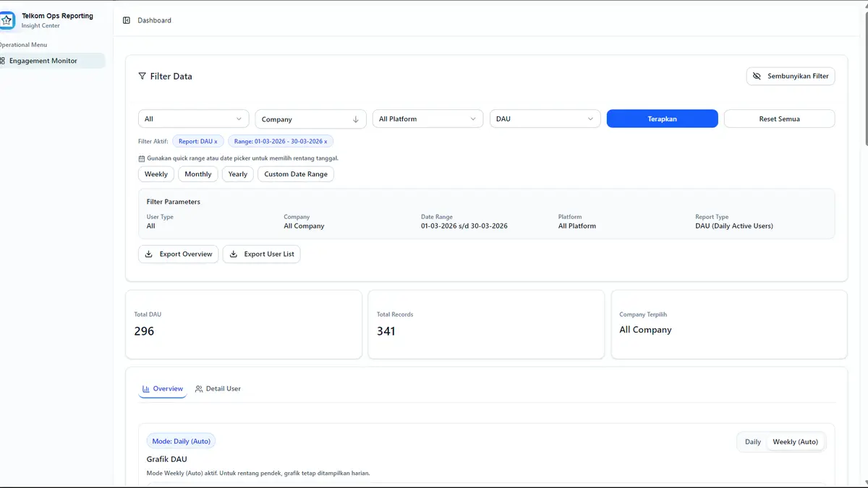This screenshot has height=488, width=868.
Task: Click the download icon in Export Overview
Action: pyautogui.click(x=149, y=254)
